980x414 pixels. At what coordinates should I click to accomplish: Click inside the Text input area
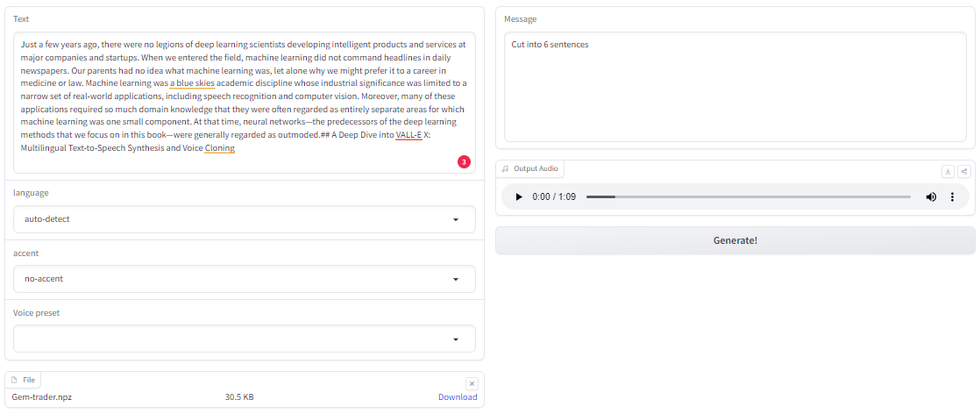coord(245,103)
